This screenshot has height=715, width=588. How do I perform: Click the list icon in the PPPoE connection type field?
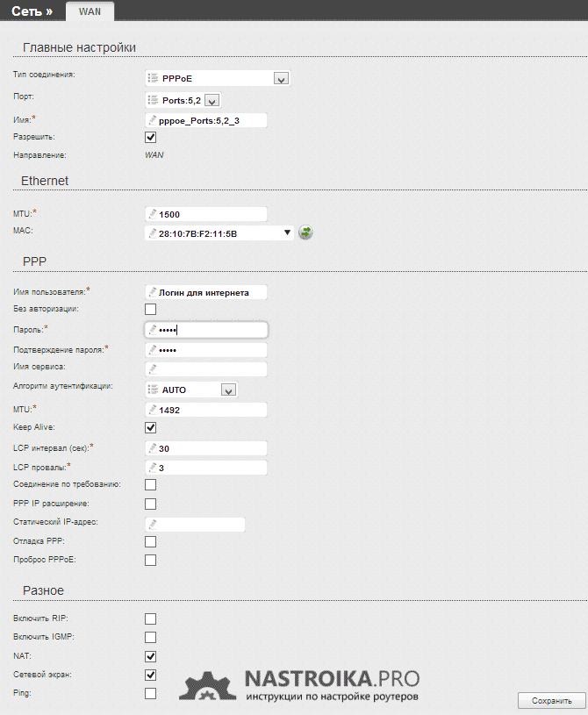point(154,79)
